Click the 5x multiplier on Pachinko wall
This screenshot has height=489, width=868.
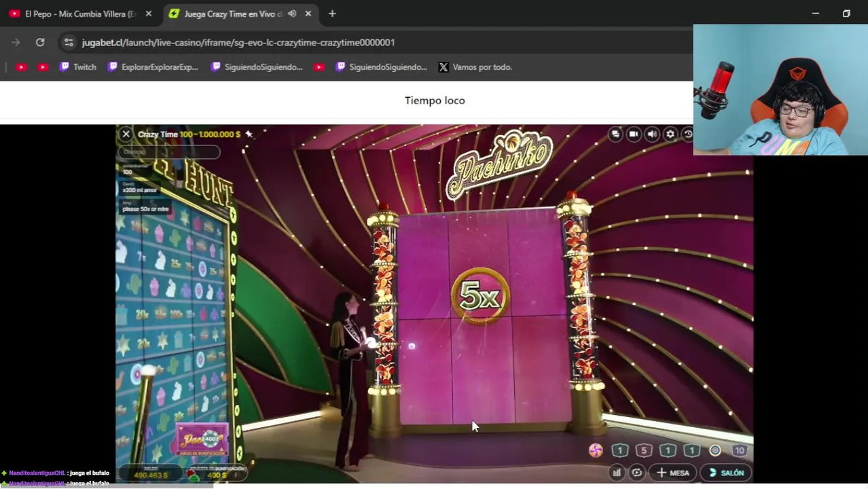click(x=480, y=297)
